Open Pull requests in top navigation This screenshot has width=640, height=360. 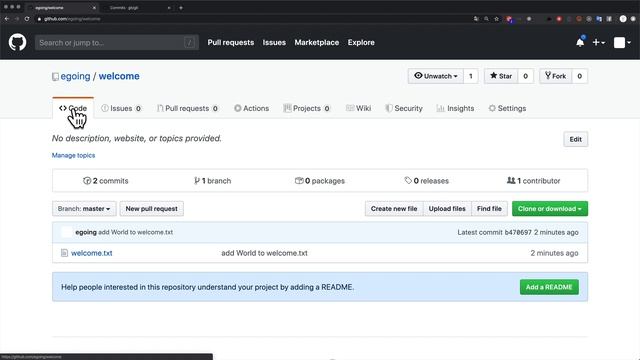[x=231, y=42]
